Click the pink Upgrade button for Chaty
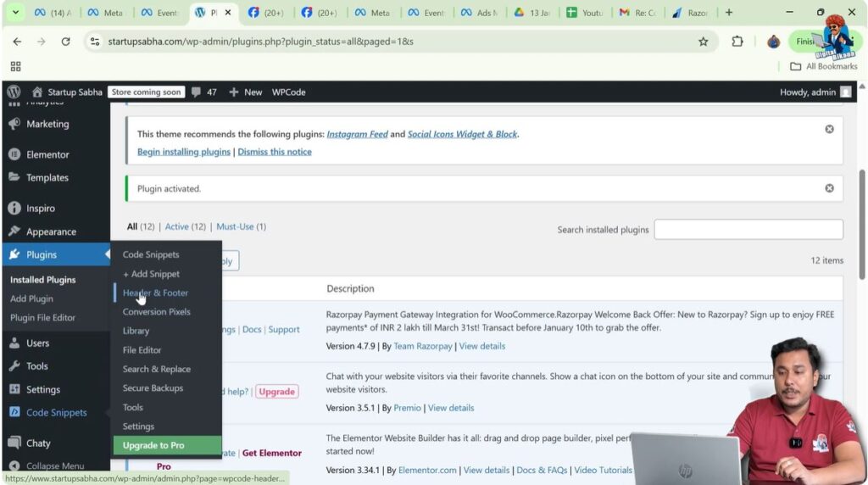 point(277,392)
